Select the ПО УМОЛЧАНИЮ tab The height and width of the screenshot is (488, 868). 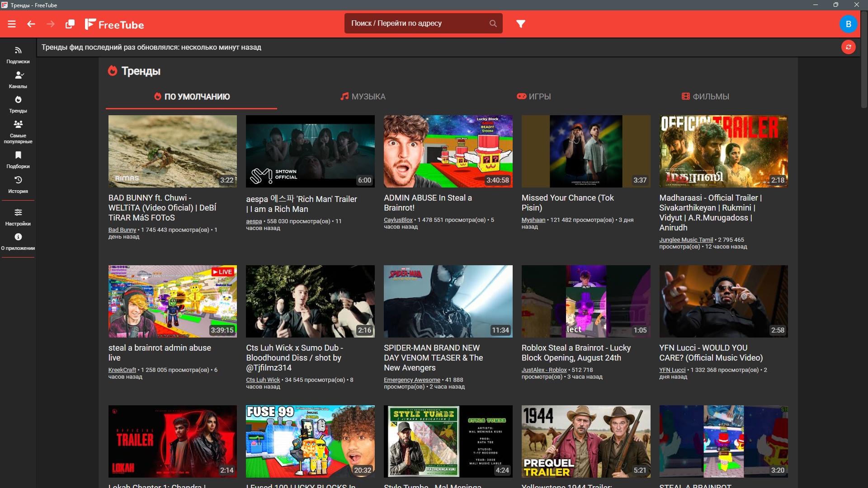click(x=192, y=97)
